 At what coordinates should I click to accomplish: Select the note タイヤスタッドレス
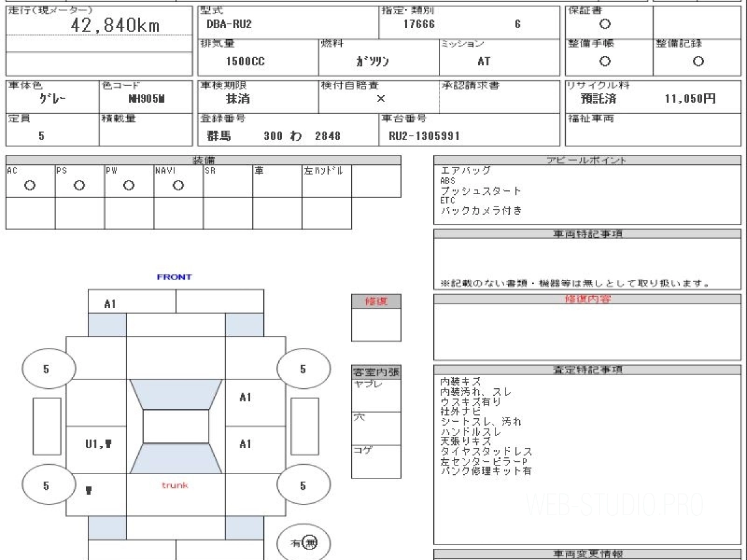coord(486,451)
